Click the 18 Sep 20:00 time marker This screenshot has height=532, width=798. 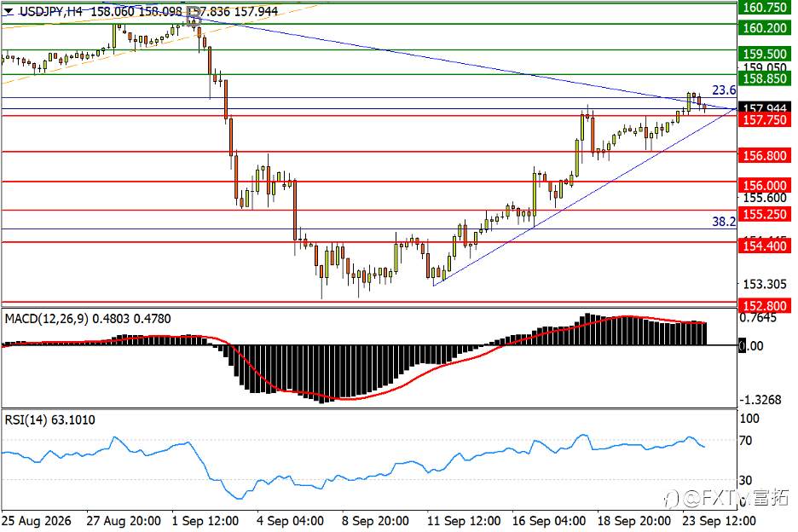(633, 521)
